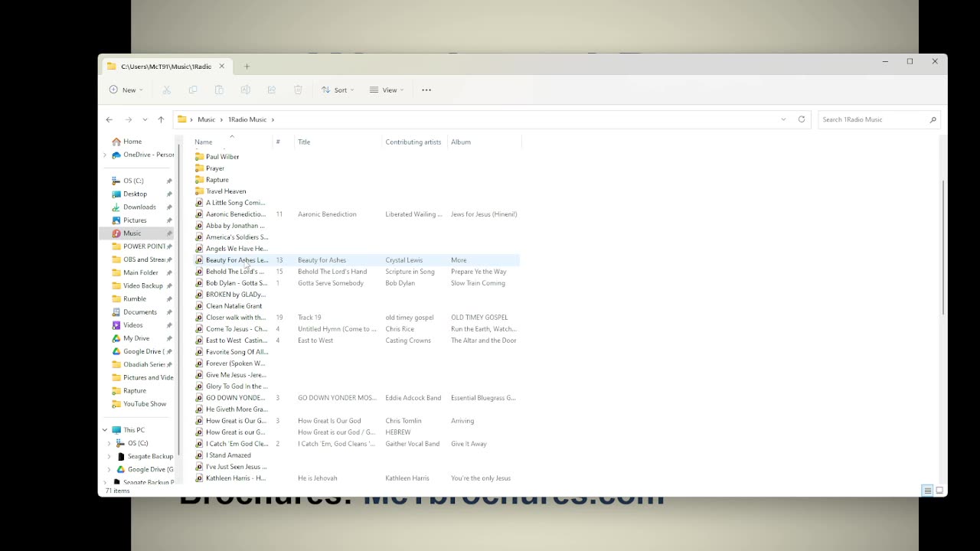Click Music in the breadcrumb path

tap(207, 119)
